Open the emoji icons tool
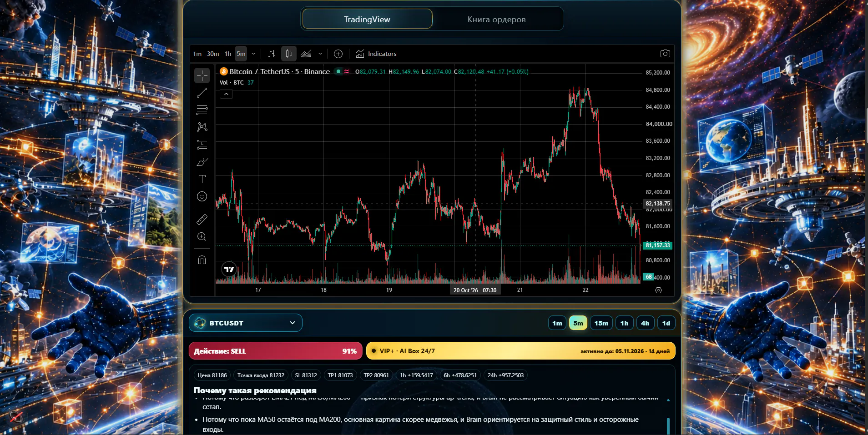The image size is (868, 435). (202, 196)
